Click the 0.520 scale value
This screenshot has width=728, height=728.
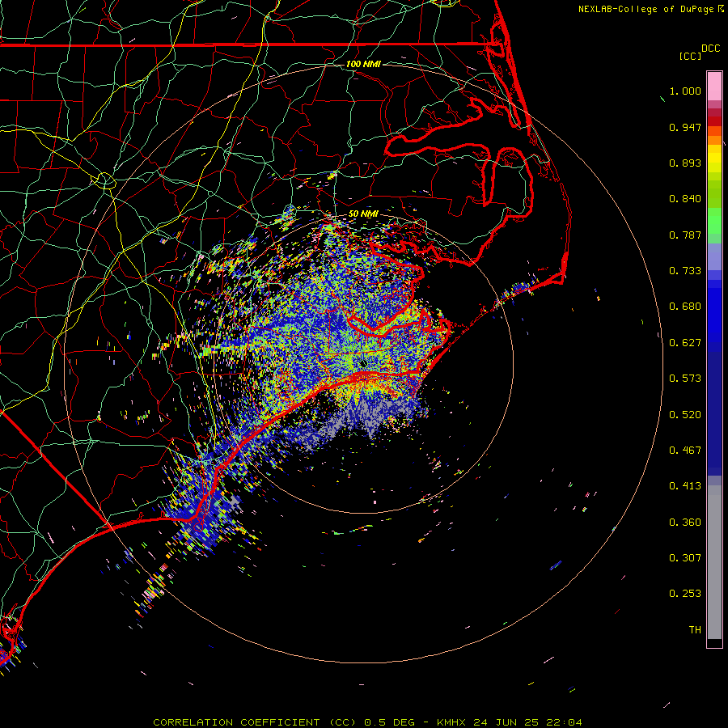(x=685, y=415)
